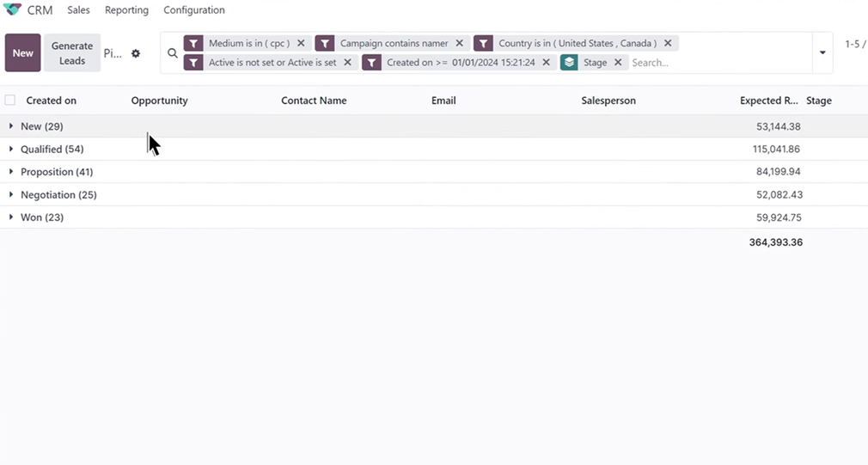868x465 pixels.
Task: Click the Stage group-by layers icon
Action: tap(569, 63)
